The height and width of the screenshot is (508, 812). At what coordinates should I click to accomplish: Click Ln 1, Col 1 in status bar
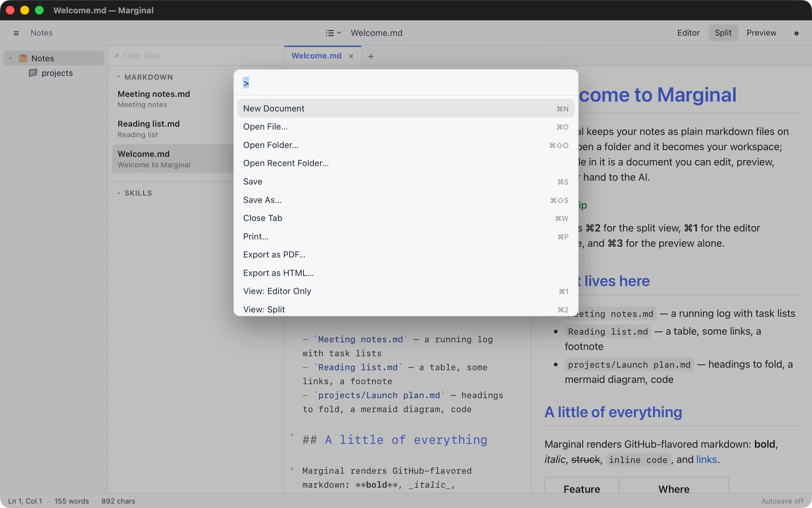[25, 501]
